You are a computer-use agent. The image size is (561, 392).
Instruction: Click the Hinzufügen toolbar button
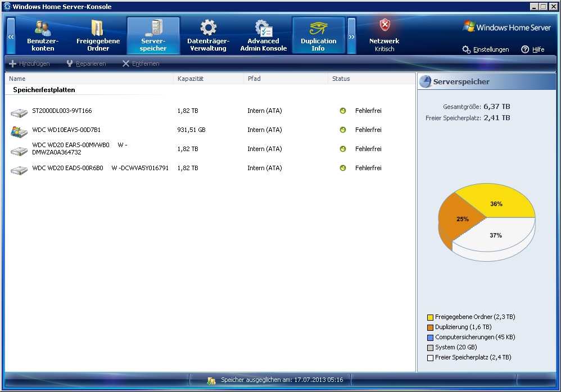coord(29,63)
